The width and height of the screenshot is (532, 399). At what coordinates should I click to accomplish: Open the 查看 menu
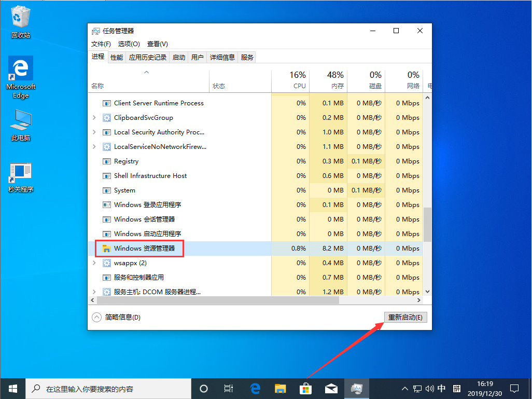(158, 44)
